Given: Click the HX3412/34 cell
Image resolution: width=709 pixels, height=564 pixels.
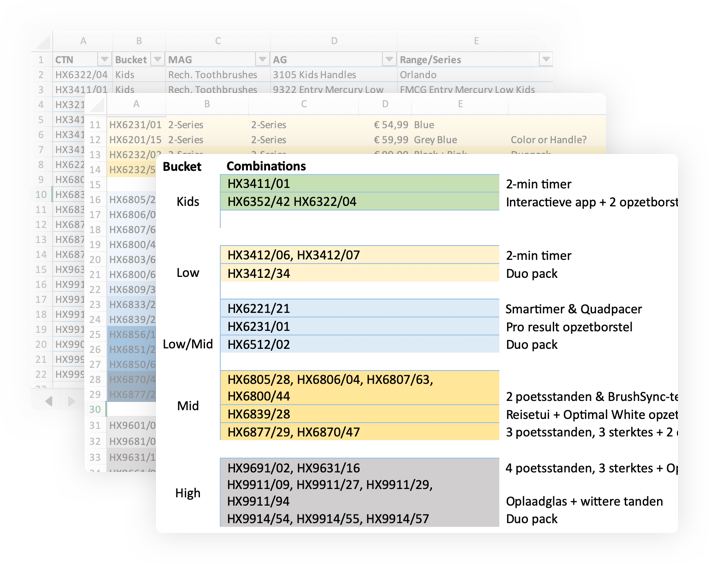Looking at the screenshot, I should click(359, 273).
